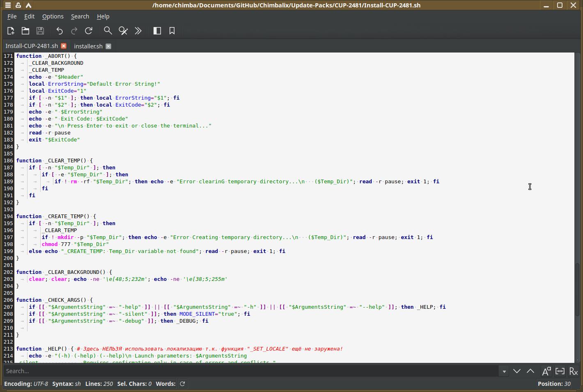Enable Regular Expression search option

pyautogui.click(x=574, y=371)
